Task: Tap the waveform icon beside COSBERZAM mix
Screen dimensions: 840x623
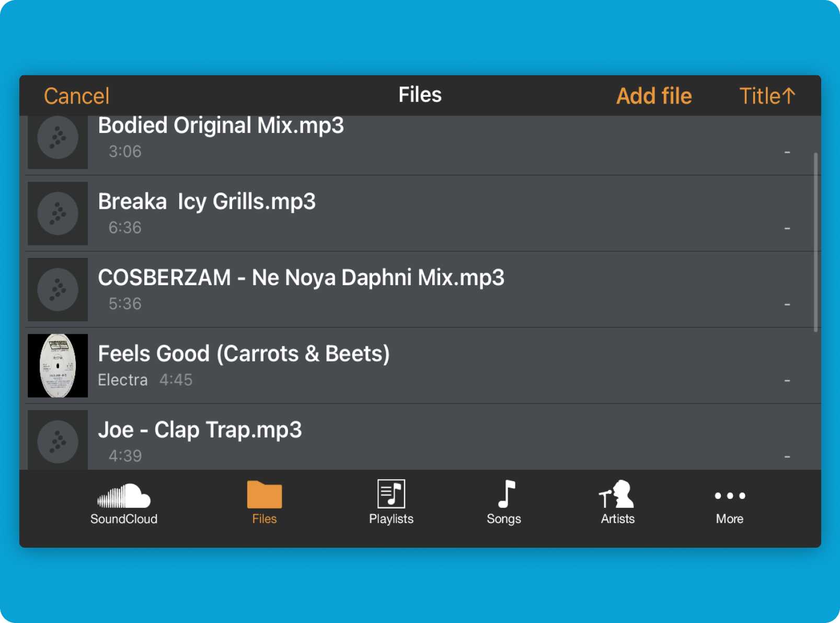Action: pos(57,289)
